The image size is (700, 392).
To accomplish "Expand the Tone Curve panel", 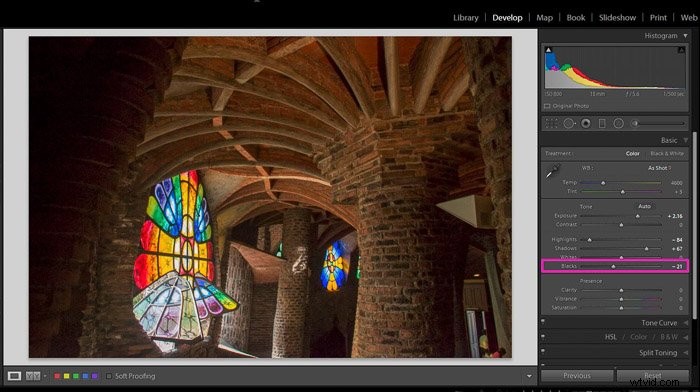I will click(x=685, y=323).
